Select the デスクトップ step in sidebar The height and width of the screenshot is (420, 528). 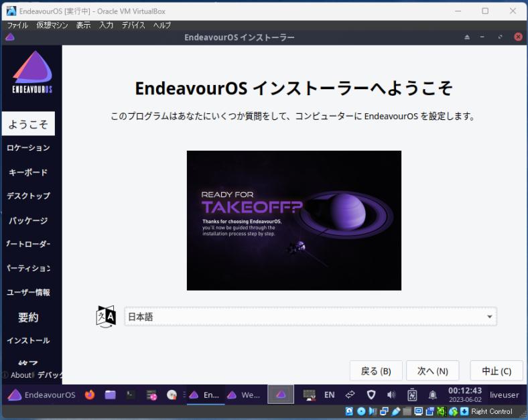pyautogui.click(x=28, y=196)
